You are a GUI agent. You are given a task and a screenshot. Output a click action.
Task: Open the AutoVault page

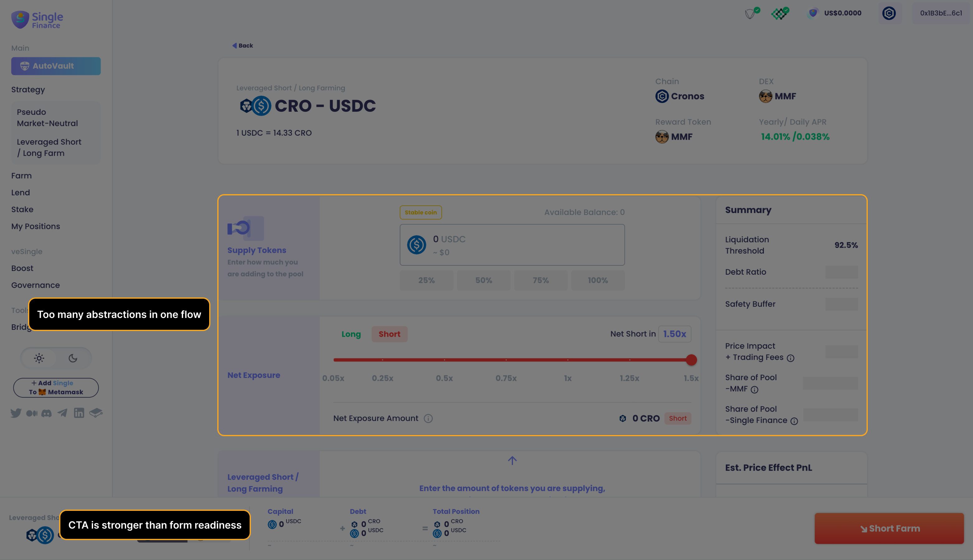[56, 66]
